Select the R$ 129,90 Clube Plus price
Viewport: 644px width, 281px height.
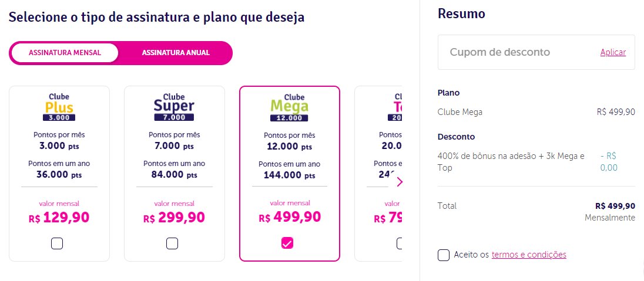(59, 218)
